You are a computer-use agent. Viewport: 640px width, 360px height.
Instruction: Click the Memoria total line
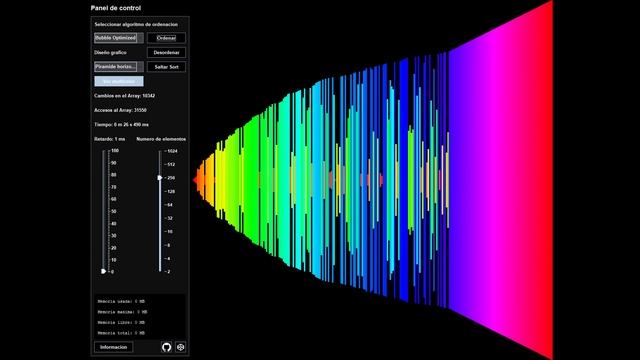click(x=121, y=333)
